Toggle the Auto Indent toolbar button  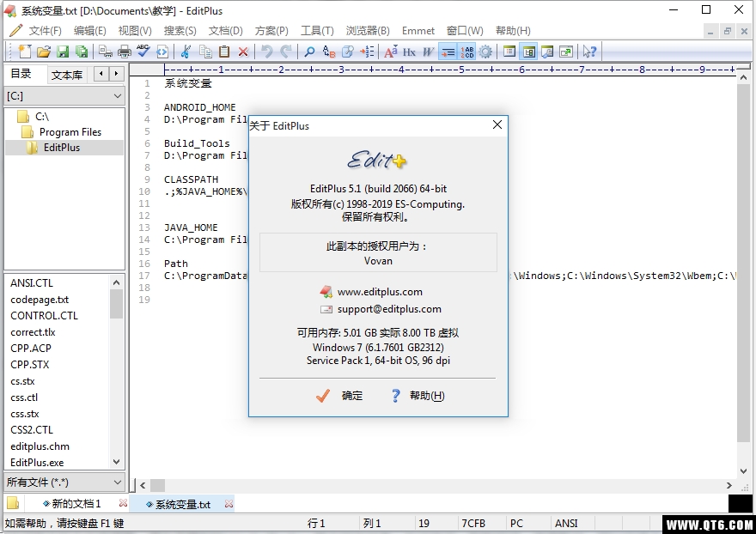(x=448, y=52)
